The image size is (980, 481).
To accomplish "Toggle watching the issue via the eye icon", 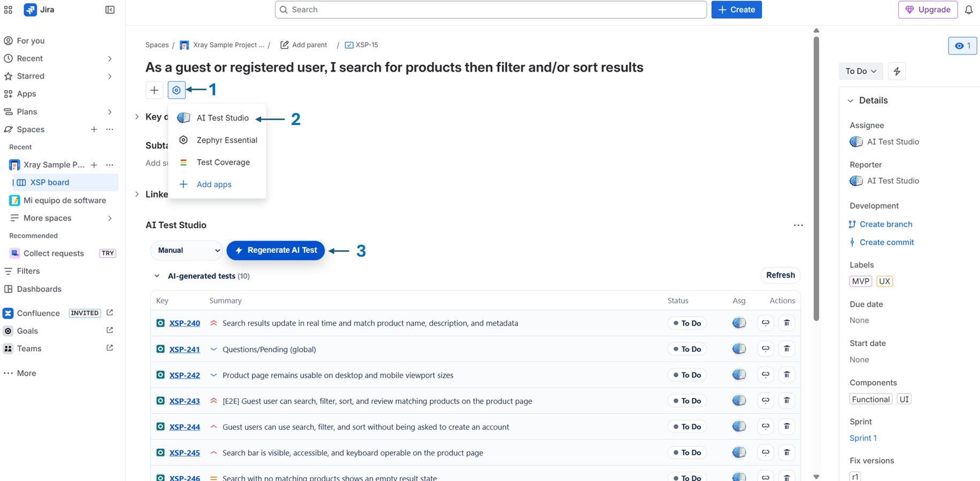I will pos(961,45).
